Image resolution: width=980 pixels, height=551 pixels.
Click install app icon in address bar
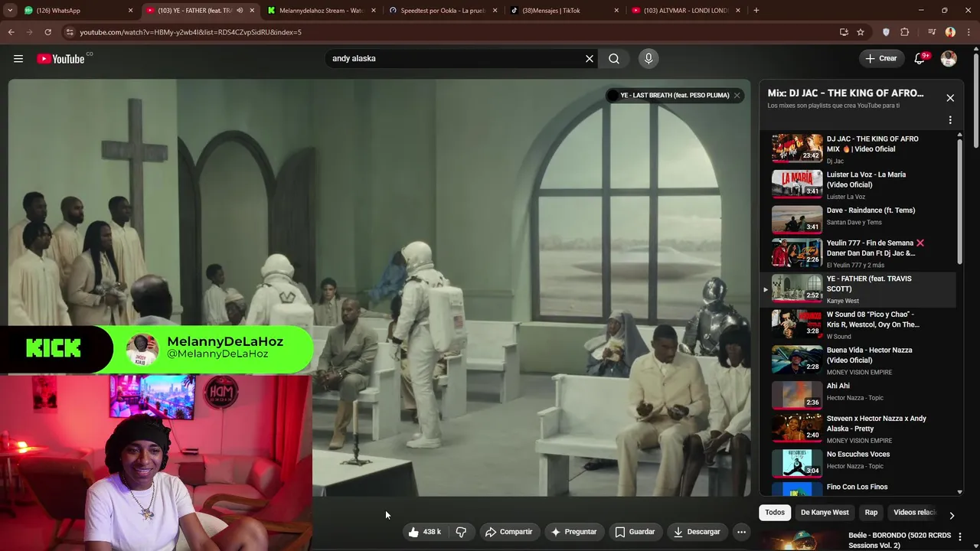[x=844, y=32]
